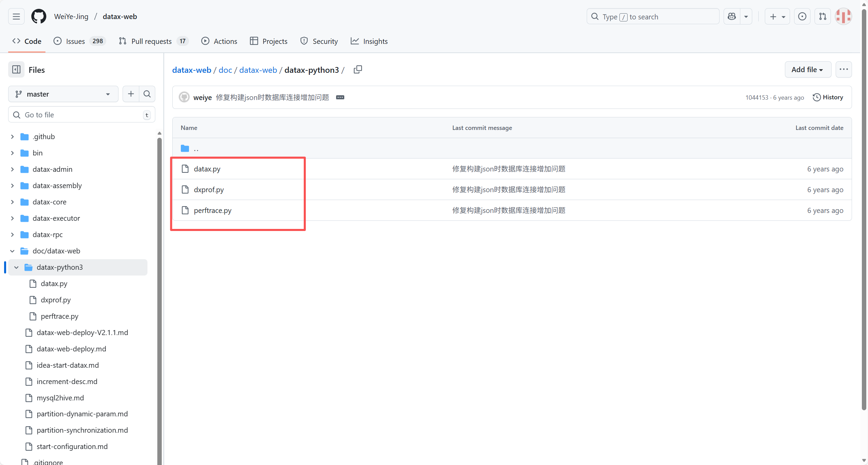Open the Add file dropdown
868x465 pixels.
coord(807,70)
